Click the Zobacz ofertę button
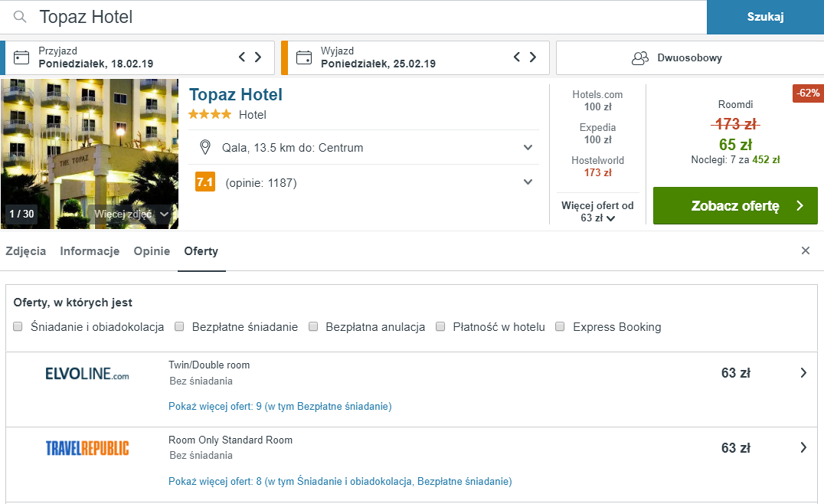This screenshot has height=504, width=824. 735,205
